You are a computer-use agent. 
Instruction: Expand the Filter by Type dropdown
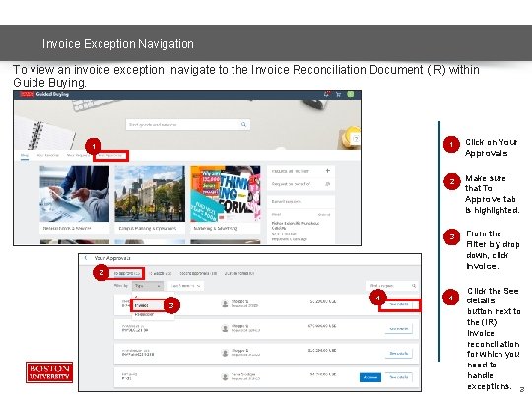[x=147, y=286]
